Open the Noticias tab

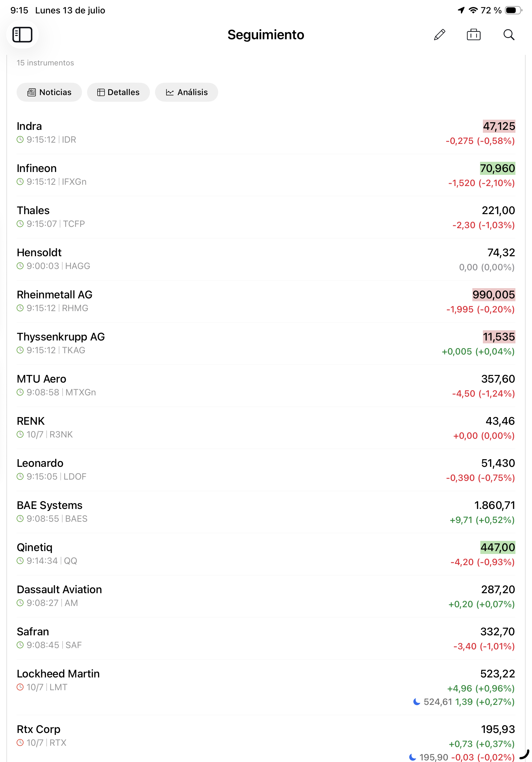(49, 92)
